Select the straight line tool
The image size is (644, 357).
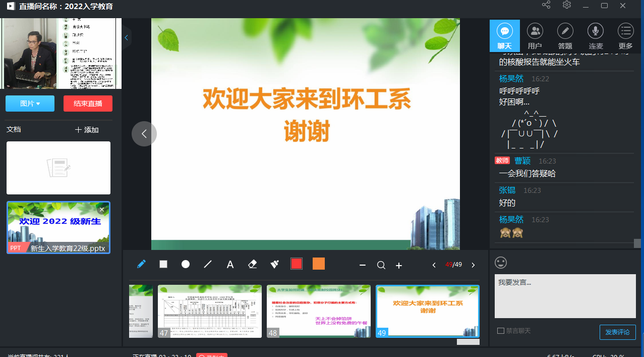pyautogui.click(x=208, y=264)
